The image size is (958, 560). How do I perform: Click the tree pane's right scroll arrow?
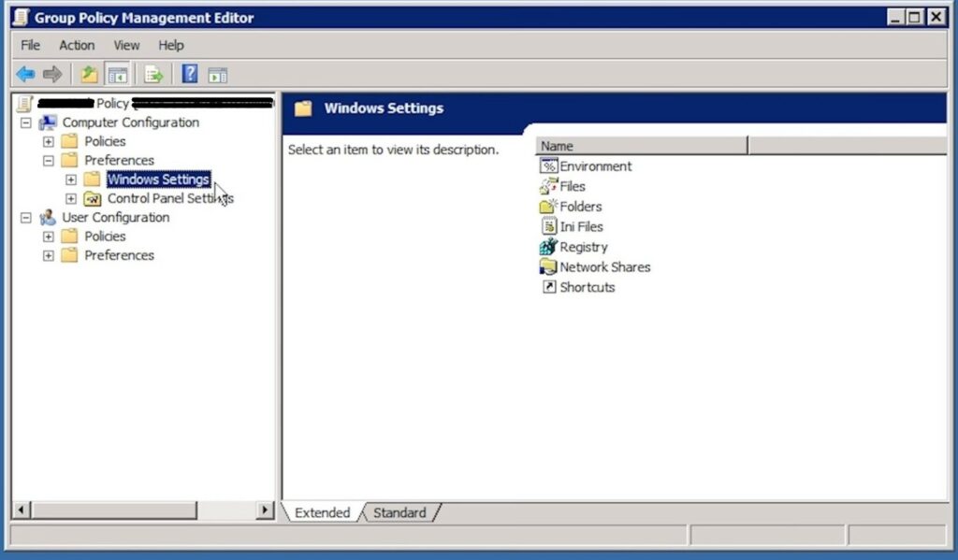click(266, 510)
